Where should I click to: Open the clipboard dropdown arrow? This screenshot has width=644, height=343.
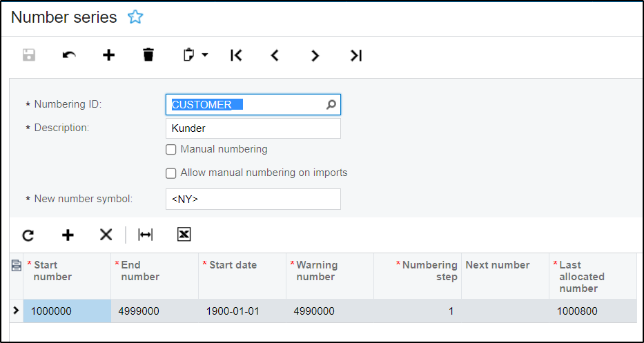[x=205, y=55]
